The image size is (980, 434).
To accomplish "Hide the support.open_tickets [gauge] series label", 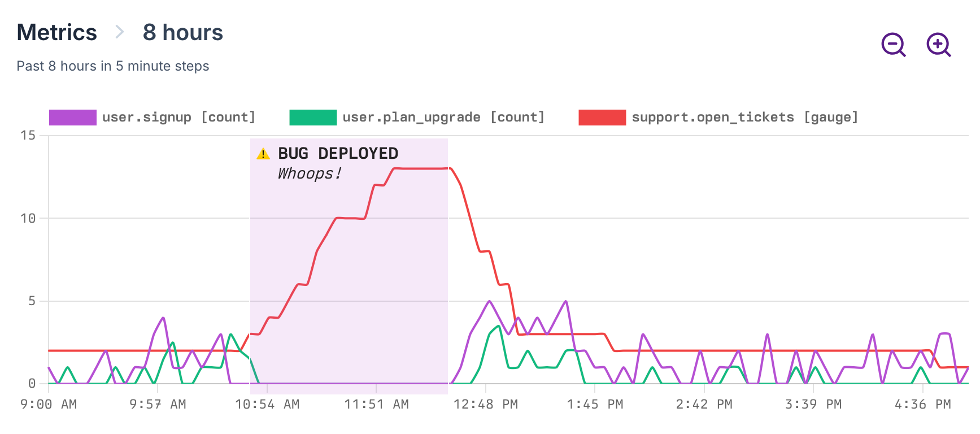I will click(744, 118).
